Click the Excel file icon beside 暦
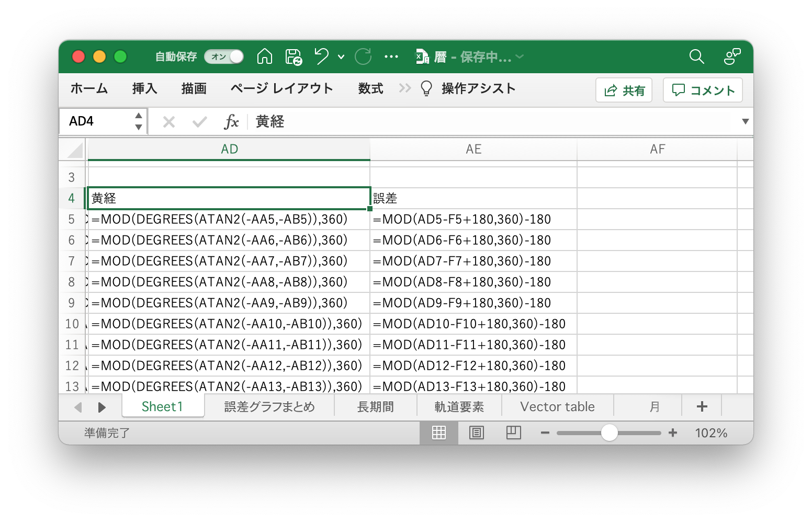The width and height of the screenshot is (812, 522). (422, 56)
